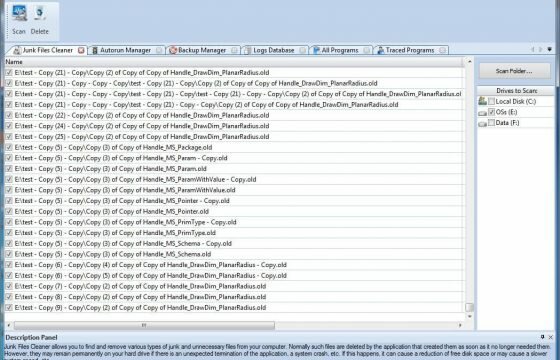This screenshot has width=560, height=360.
Task: Click the Local Disk (C:) drive icon
Action: (x=482, y=101)
